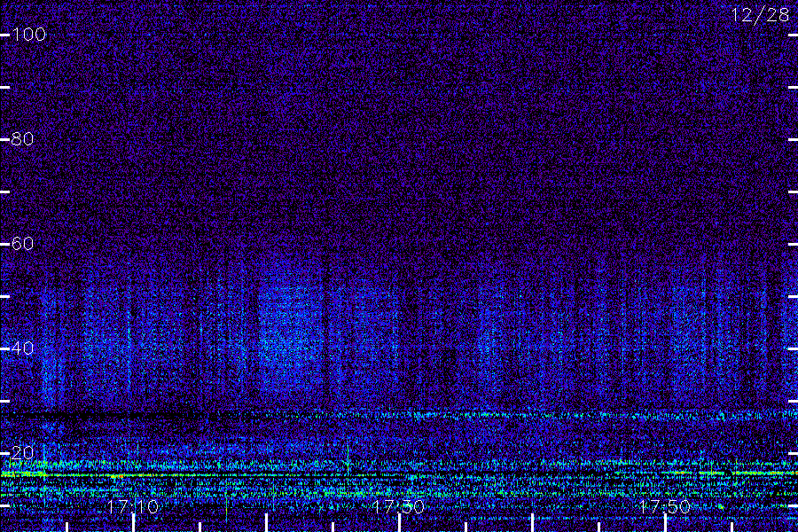Click the 17:30 time axis label
This screenshot has width=798, height=532.
click(398, 506)
